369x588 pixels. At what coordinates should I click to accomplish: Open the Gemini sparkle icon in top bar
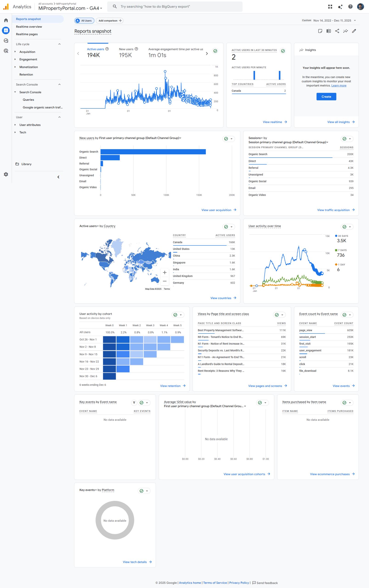tap(340, 7)
